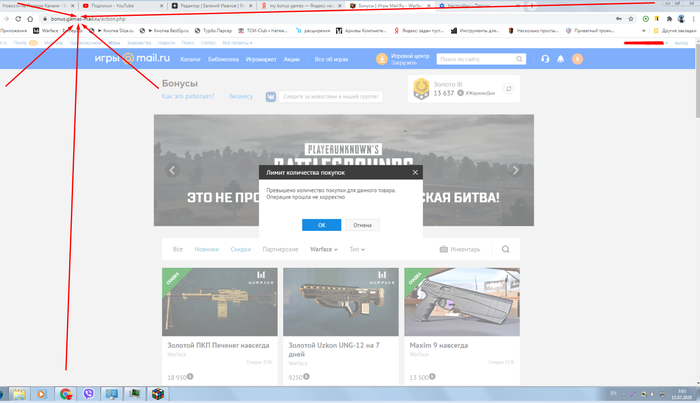Close the purchase limit dialog with X
This screenshot has width=700, height=403.
click(x=415, y=172)
